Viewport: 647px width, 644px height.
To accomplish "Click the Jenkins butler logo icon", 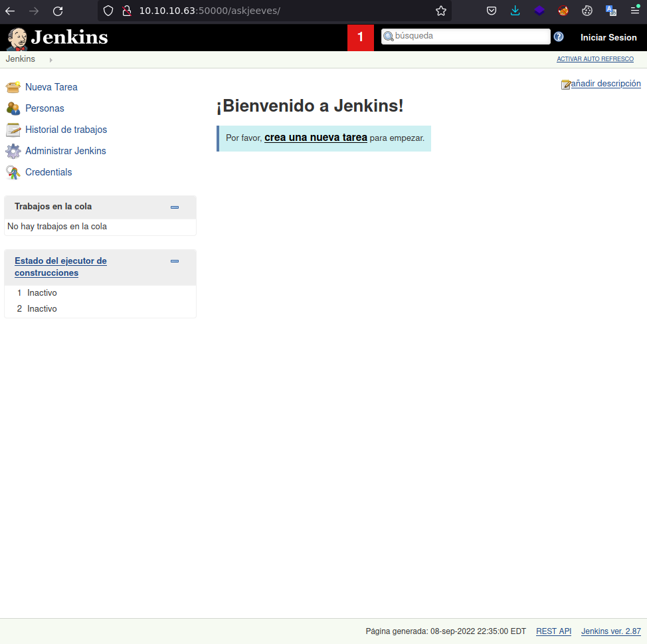I will coord(17,39).
